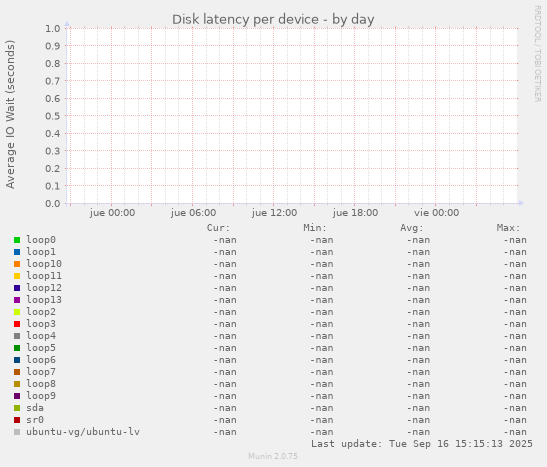
Task: Select the sda legend label
Action: pos(35,408)
